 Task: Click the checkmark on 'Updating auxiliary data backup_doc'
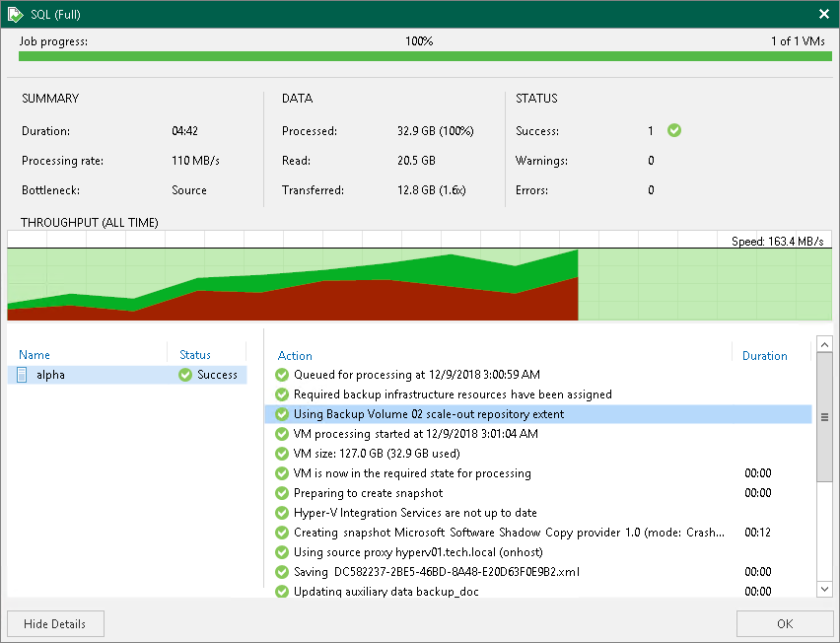pyautogui.click(x=281, y=591)
